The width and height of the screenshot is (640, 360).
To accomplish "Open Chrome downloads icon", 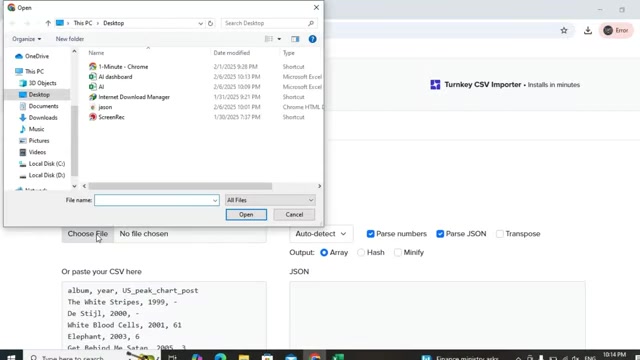I will pyautogui.click(x=588, y=30).
